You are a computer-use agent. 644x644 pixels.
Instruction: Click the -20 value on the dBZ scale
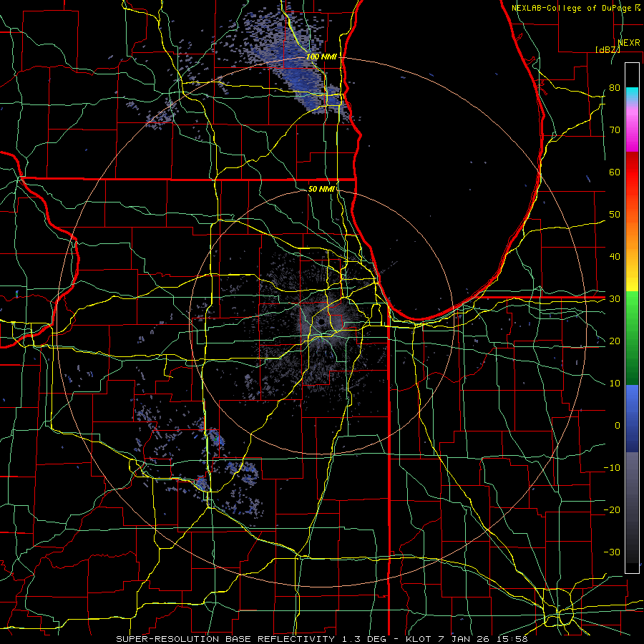[612, 510]
